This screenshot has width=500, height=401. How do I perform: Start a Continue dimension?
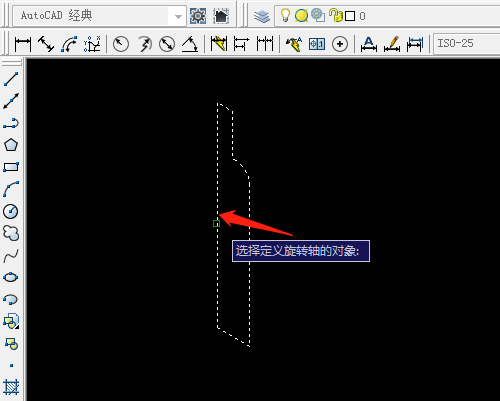pos(265,44)
